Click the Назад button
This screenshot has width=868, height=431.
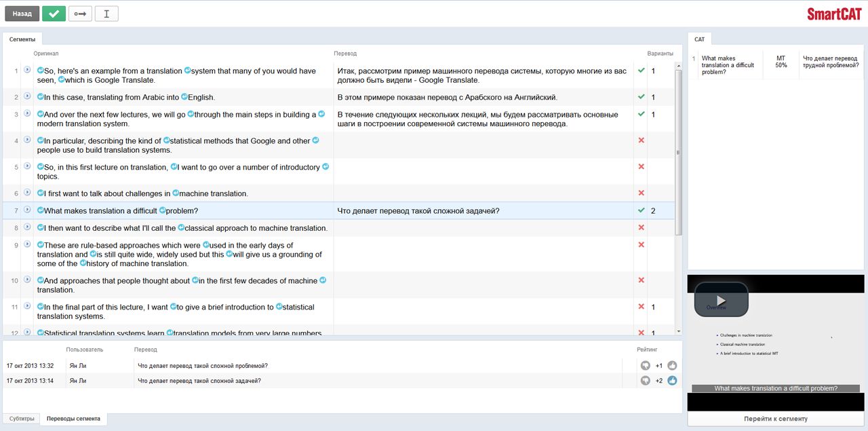(x=22, y=14)
